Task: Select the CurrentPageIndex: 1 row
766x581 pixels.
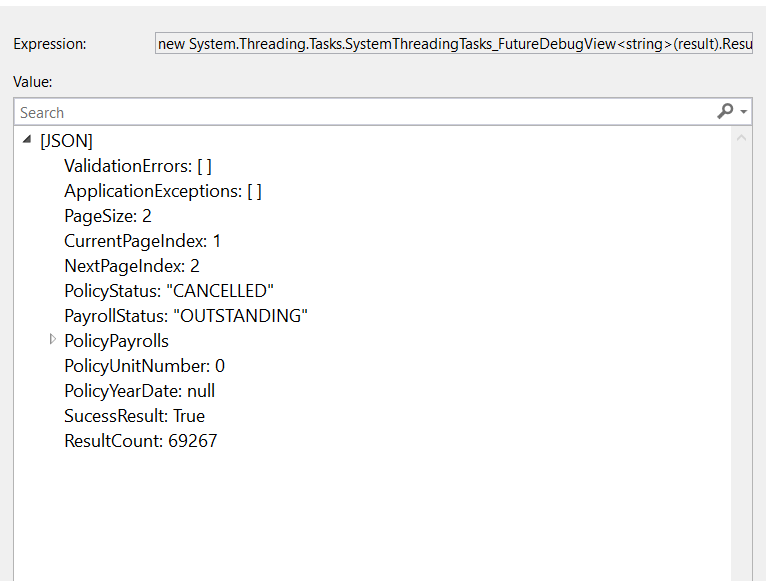Action: 143,241
